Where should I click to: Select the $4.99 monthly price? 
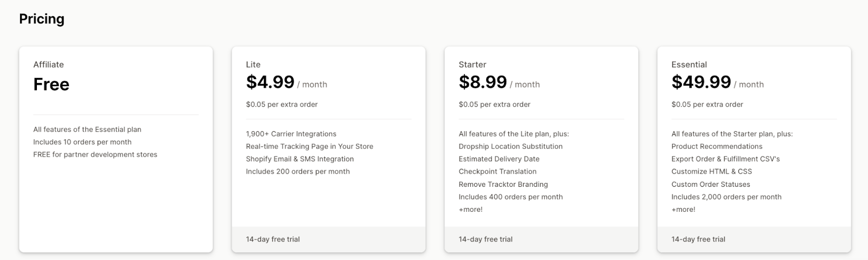point(270,82)
